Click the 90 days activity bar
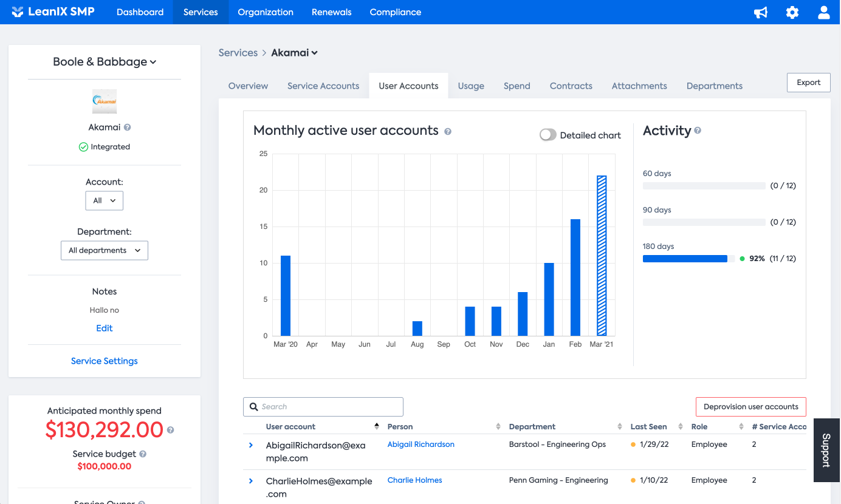This screenshot has width=841, height=504. click(704, 222)
